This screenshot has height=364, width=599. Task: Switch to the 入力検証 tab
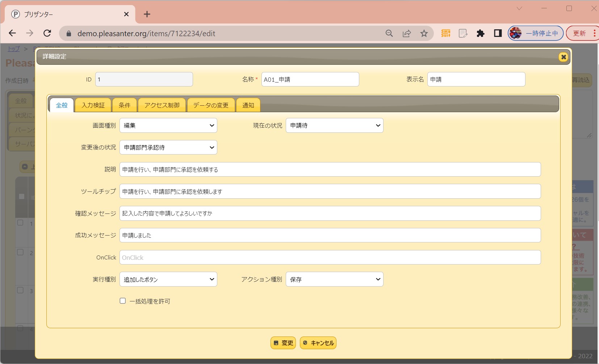click(93, 105)
